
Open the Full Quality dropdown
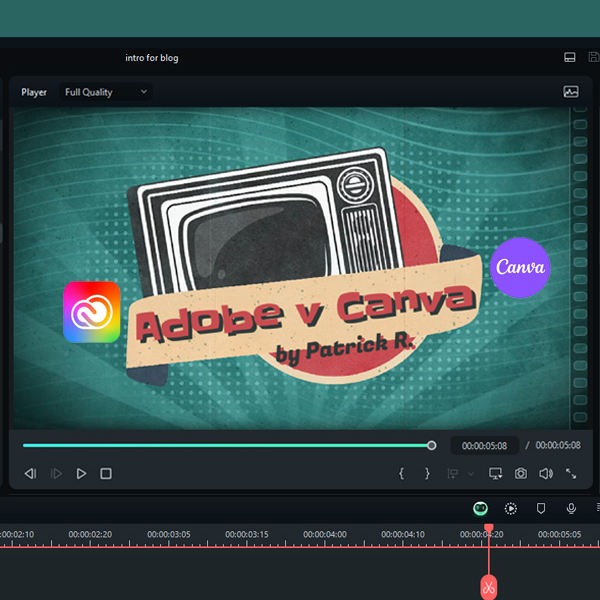tap(106, 92)
